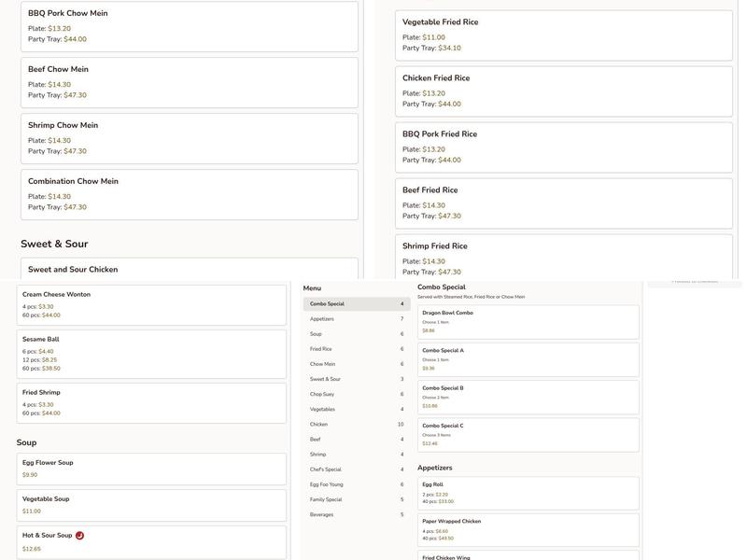747x560 pixels.
Task: Select the Paper Wrapped Chicken item
Action: tap(528, 529)
